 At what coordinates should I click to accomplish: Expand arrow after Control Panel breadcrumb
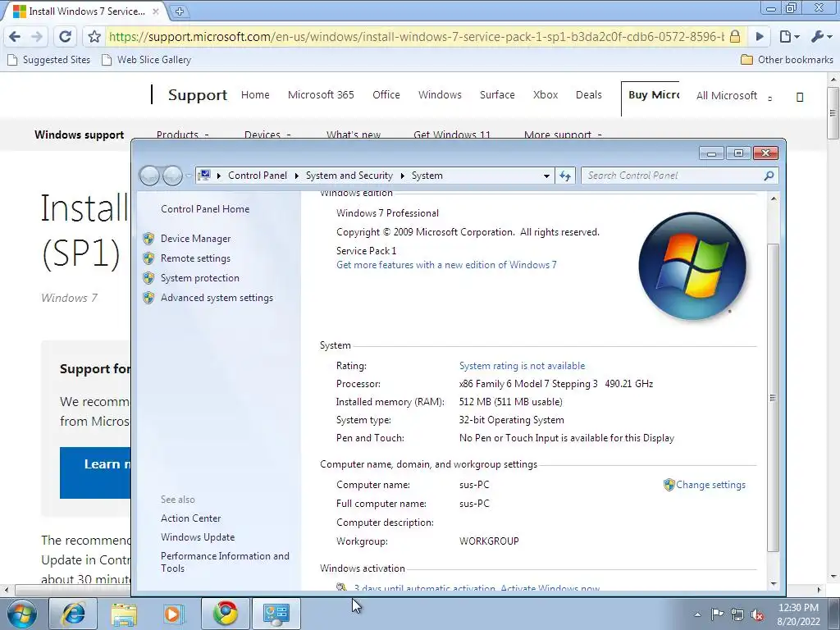click(296, 176)
